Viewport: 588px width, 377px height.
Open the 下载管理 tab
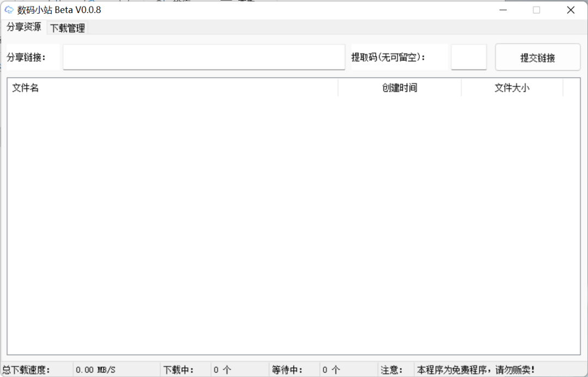(68, 28)
